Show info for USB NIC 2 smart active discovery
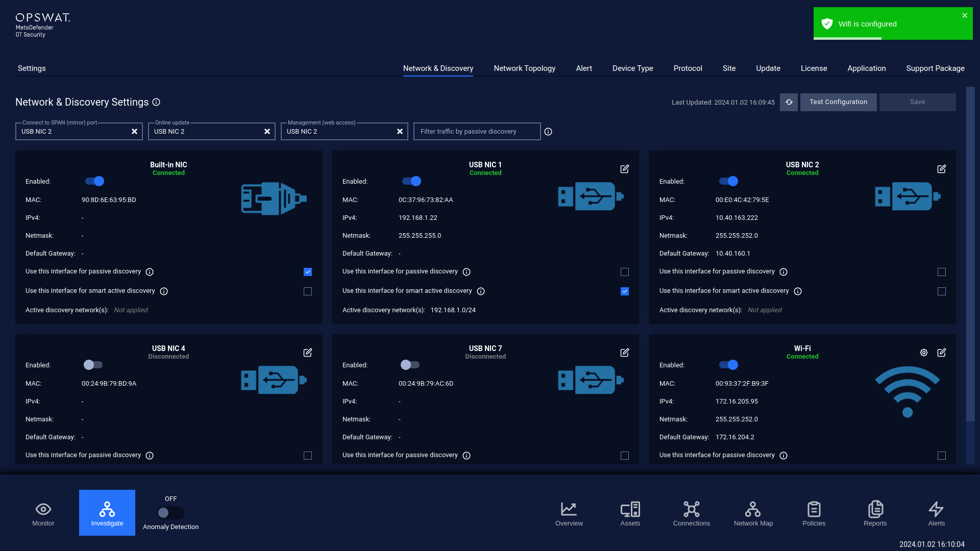This screenshot has height=551, width=980. click(x=798, y=291)
